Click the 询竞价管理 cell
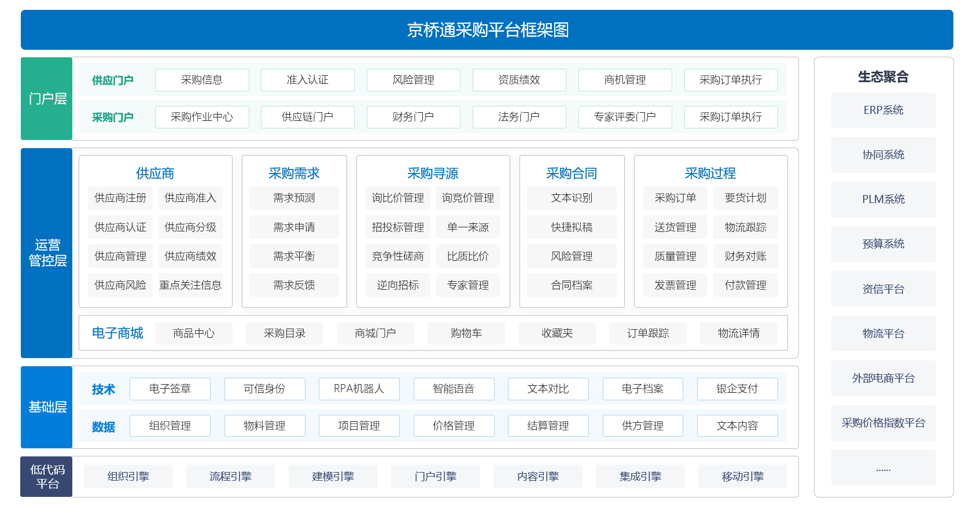 [468, 198]
